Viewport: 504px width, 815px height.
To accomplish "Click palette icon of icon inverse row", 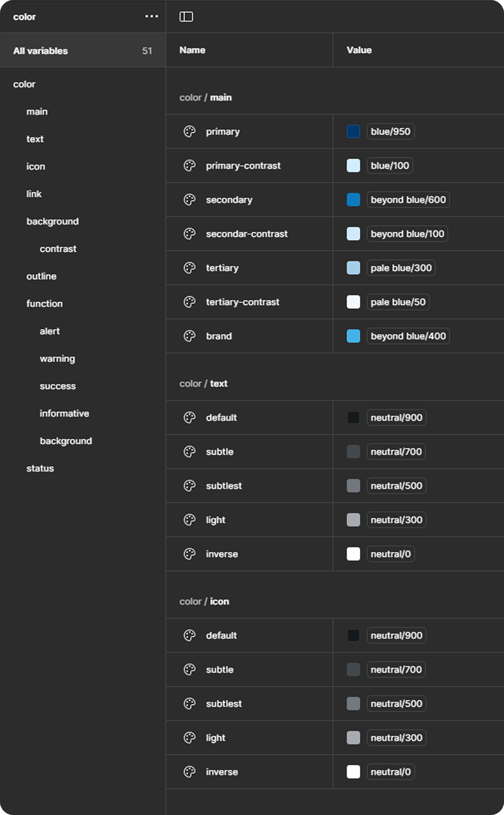I will pos(190,772).
